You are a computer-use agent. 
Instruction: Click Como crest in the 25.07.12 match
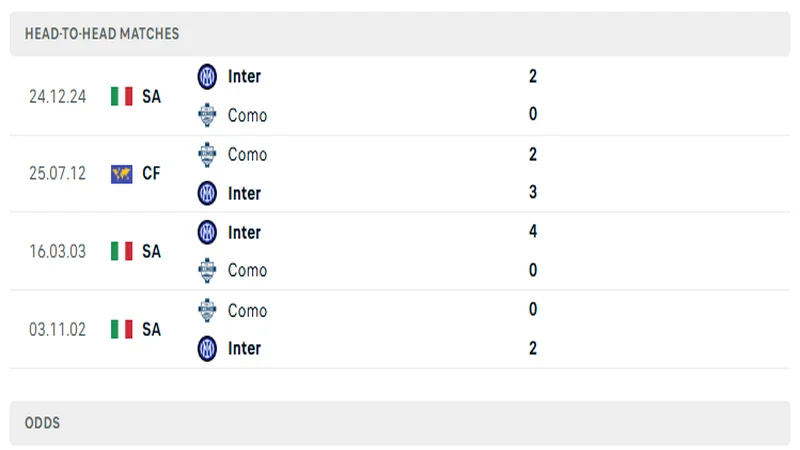pyautogui.click(x=207, y=154)
